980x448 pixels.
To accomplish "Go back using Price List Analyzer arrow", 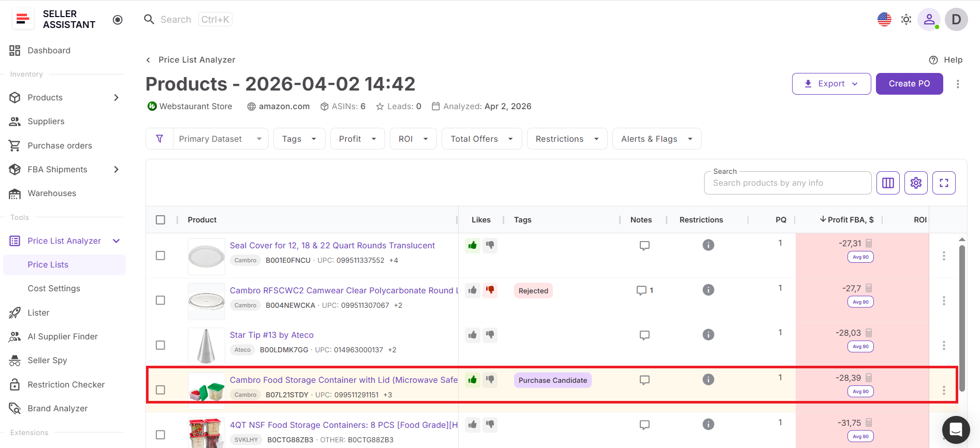I will 148,60.
